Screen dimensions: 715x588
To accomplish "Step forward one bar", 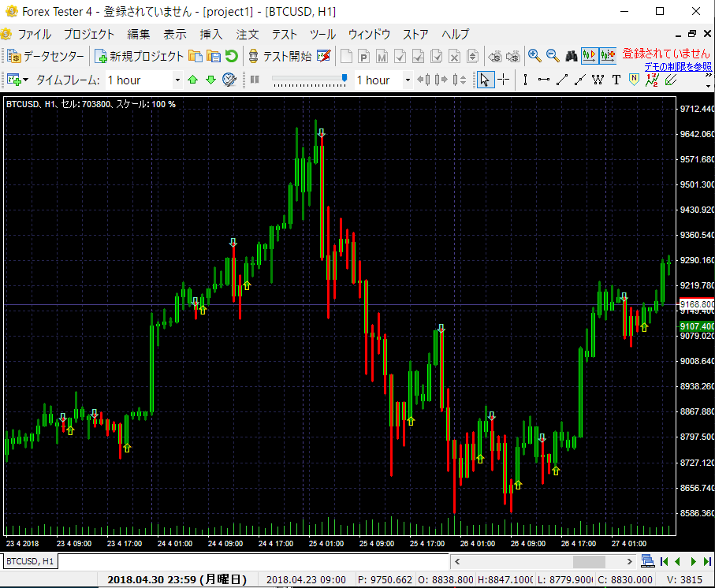I will pyautogui.click(x=441, y=80).
